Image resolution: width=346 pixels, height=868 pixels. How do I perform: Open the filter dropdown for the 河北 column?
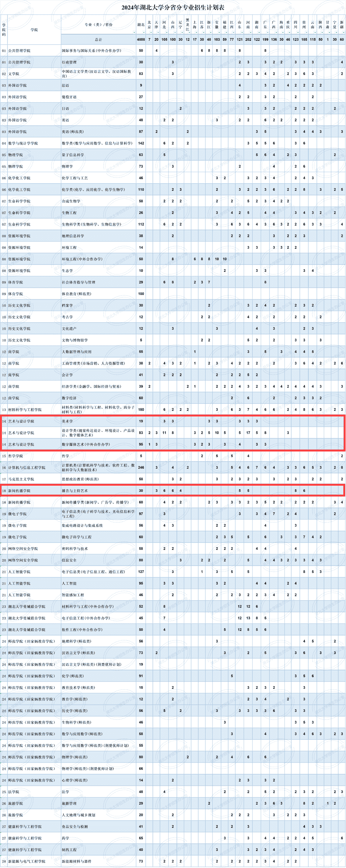(x=167, y=33)
